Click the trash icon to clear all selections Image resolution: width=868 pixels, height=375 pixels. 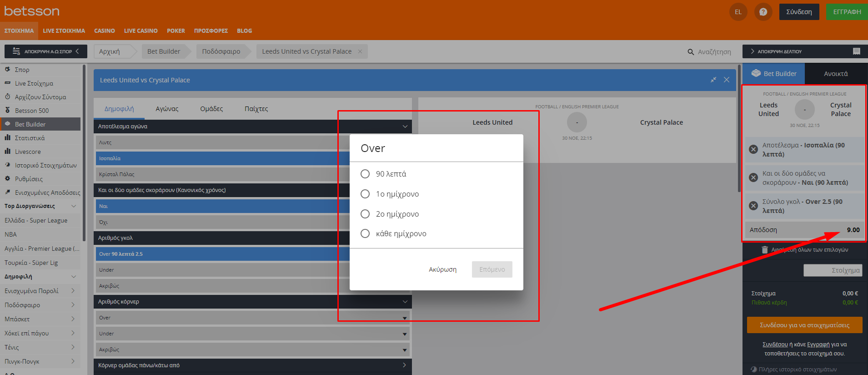765,249
